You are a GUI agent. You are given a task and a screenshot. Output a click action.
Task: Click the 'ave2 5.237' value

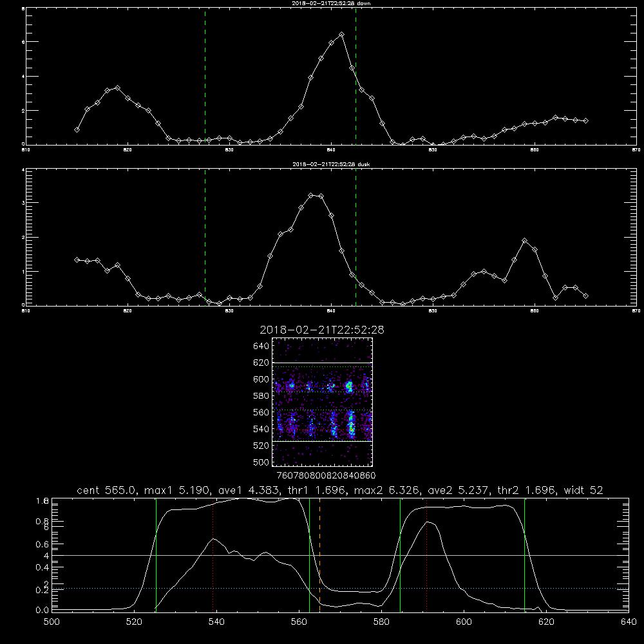[x=459, y=490]
